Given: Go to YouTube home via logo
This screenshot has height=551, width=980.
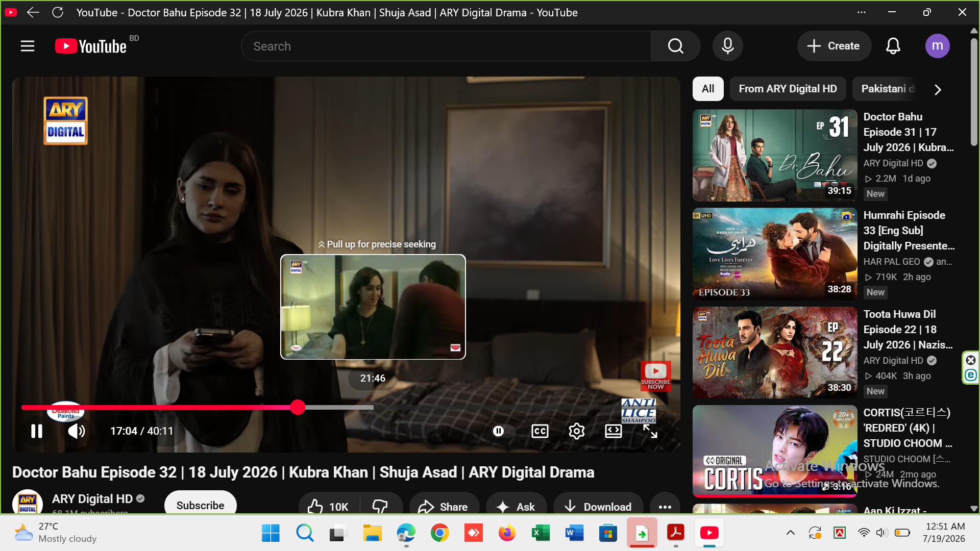Looking at the screenshot, I should (x=91, y=46).
